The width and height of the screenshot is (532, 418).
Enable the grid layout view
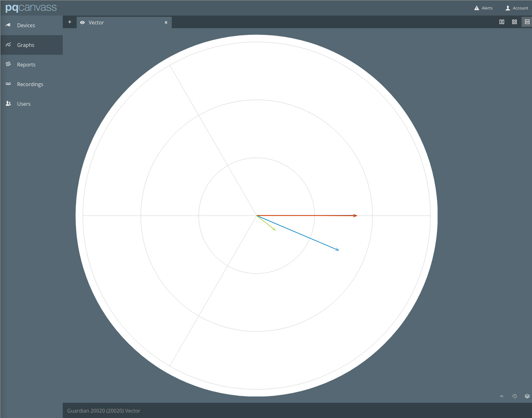pyautogui.click(x=514, y=22)
